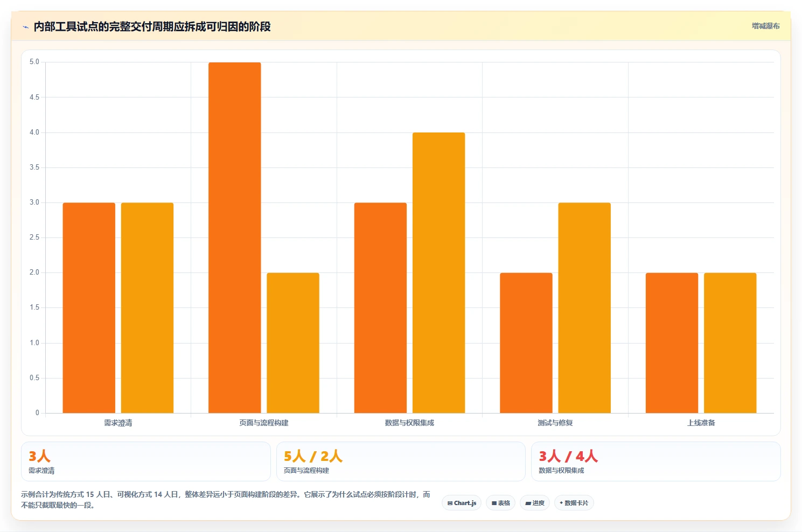Click the 页面与流程构建 x-axis label

coord(264,423)
